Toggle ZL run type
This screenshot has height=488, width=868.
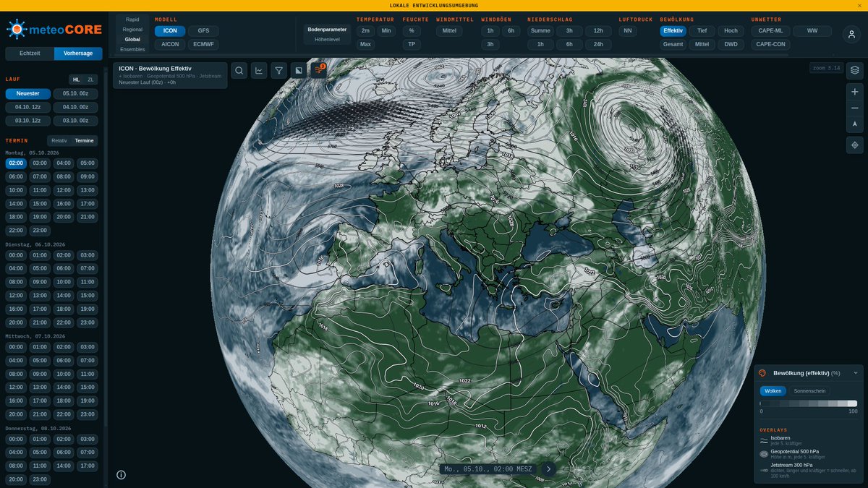(90, 80)
